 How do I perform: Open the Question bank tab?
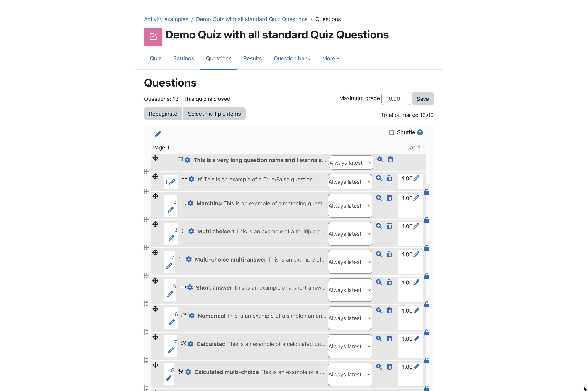[x=292, y=58]
